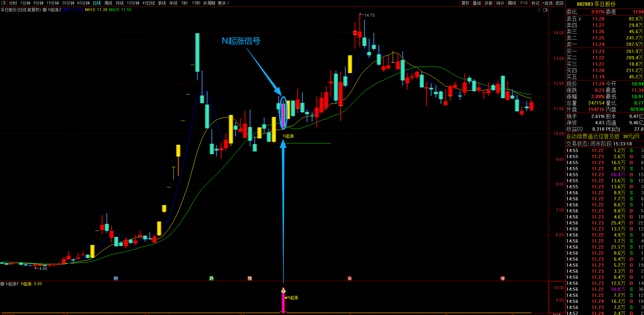Open F10 company info
This screenshot has width=644, height=315.
click(524, 3)
